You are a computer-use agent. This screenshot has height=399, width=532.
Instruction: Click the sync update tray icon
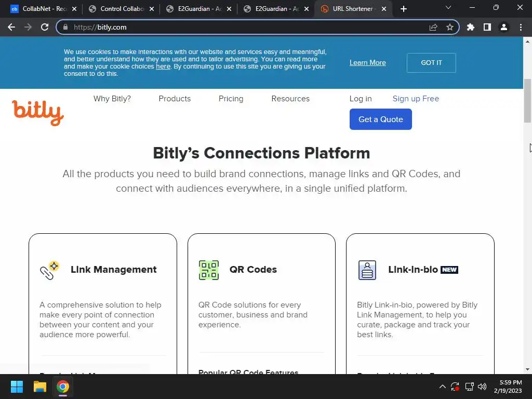coord(455,387)
